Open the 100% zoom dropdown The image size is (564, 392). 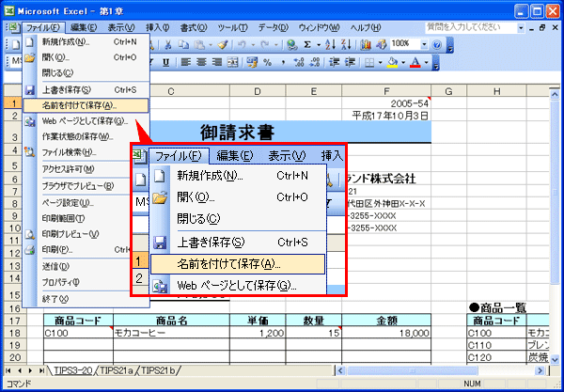coord(425,44)
